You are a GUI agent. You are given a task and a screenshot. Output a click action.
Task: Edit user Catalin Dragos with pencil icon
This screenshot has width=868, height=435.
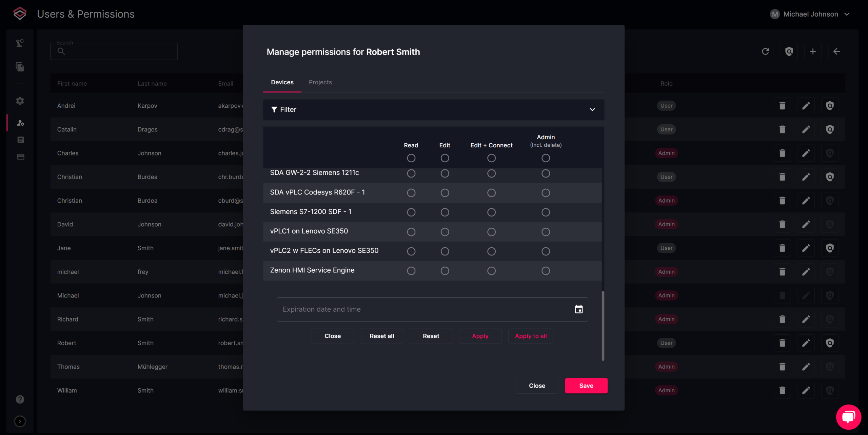tap(806, 129)
